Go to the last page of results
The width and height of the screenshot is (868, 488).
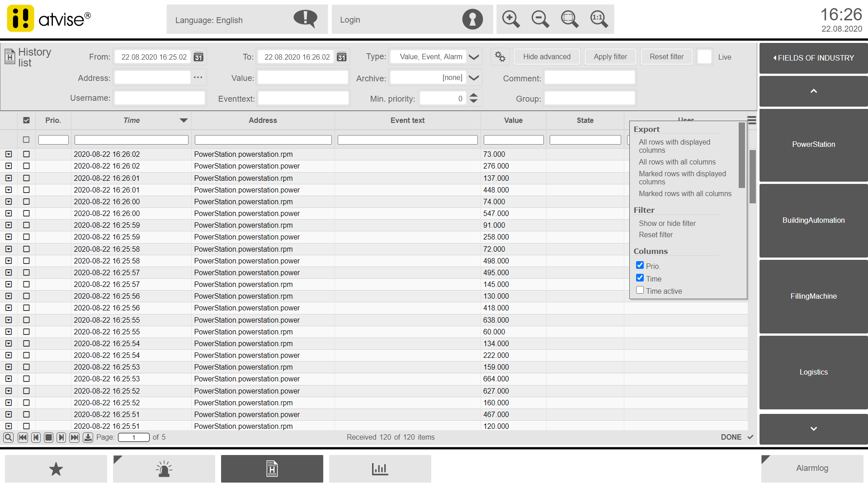point(75,437)
